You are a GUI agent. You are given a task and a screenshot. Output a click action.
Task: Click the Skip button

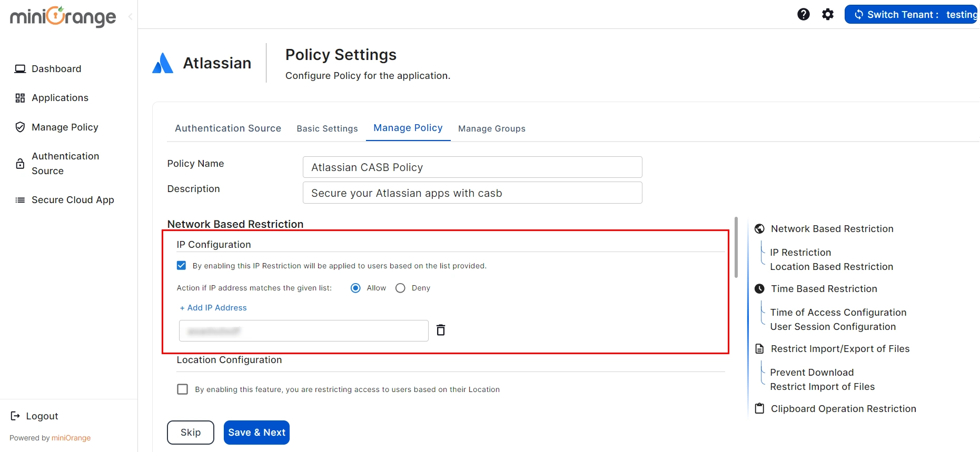pyautogui.click(x=191, y=433)
